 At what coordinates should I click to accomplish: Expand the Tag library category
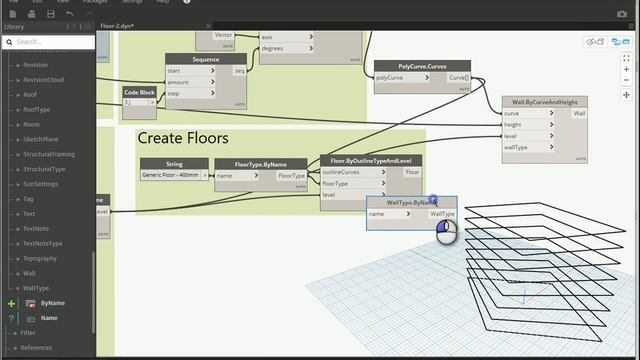coord(18,199)
